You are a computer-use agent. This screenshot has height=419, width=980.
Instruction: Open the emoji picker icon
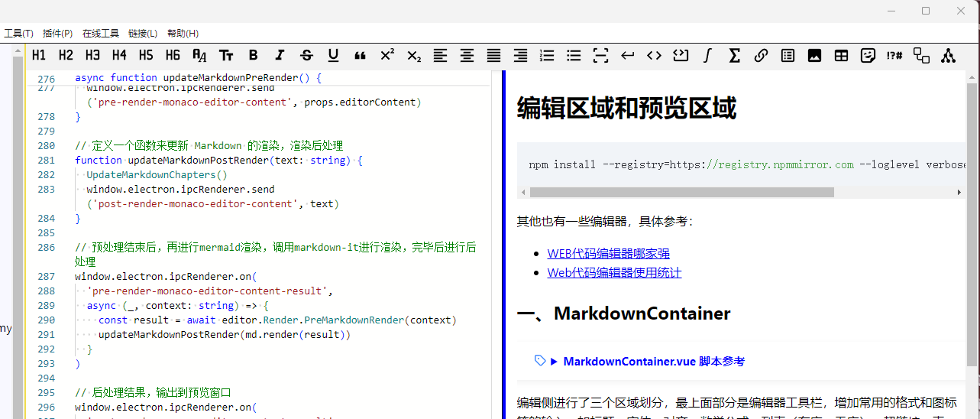tap(868, 55)
